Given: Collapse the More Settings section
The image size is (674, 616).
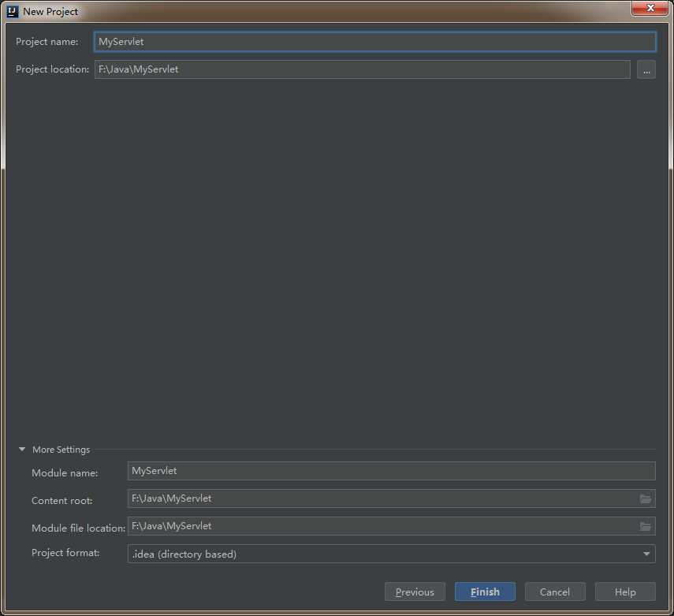Looking at the screenshot, I should [22, 449].
